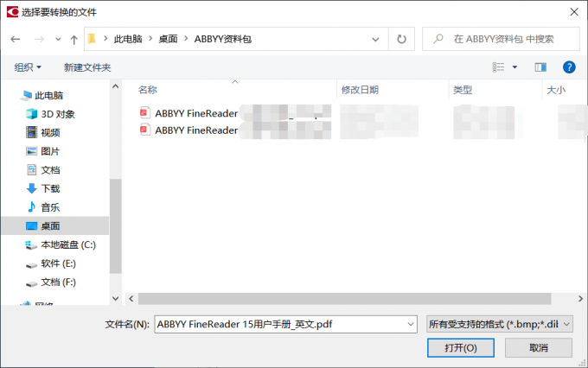Sort files by 类型 column
This screenshot has width=588, height=368.
click(463, 90)
